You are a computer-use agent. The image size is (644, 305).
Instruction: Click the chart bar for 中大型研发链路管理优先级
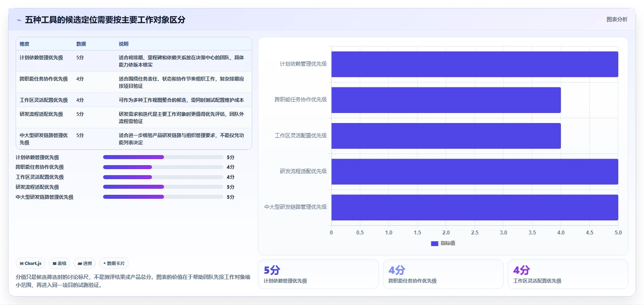pos(475,207)
